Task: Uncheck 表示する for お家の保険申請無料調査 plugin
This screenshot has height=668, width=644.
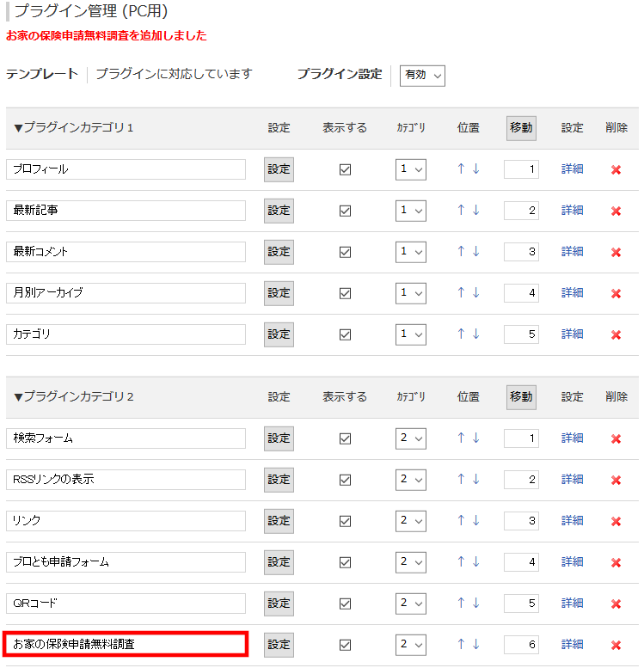Action: [346, 646]
